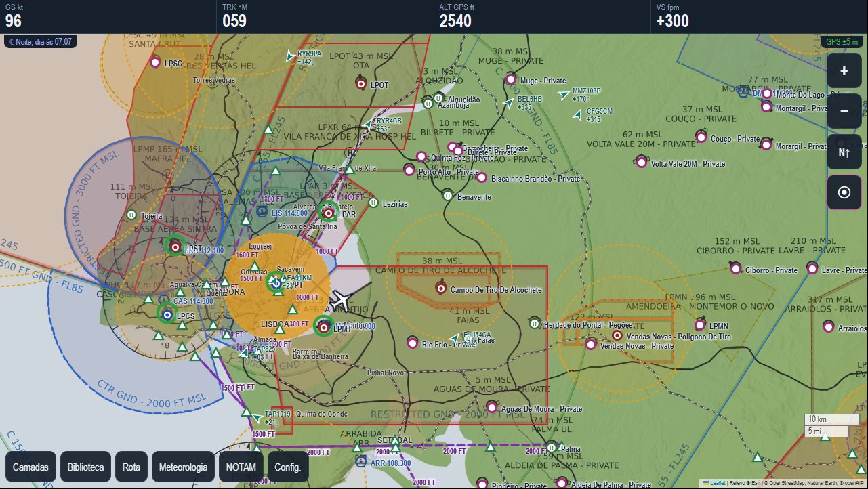Select the Lezírias ultralight field marker

click(x=372, y=202)
